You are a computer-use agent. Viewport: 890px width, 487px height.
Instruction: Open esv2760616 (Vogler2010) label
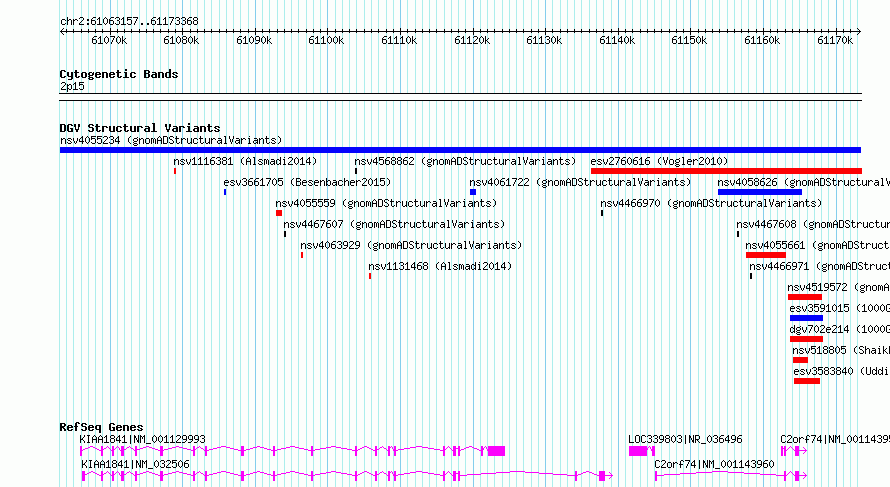click(x=659, y=161)
